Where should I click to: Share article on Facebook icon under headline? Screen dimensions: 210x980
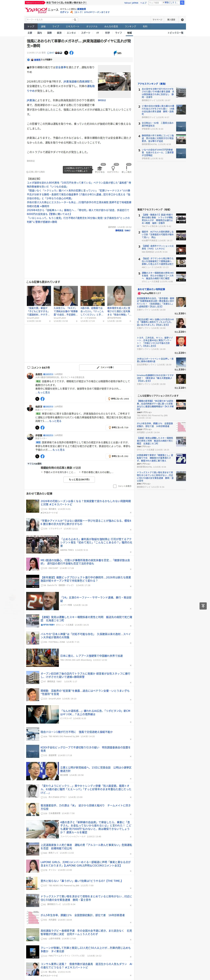[71, 53]
